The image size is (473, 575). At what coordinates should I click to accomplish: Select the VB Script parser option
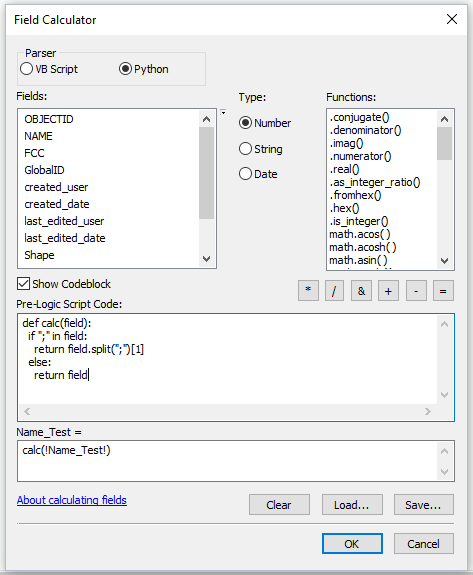pos(49,69)
